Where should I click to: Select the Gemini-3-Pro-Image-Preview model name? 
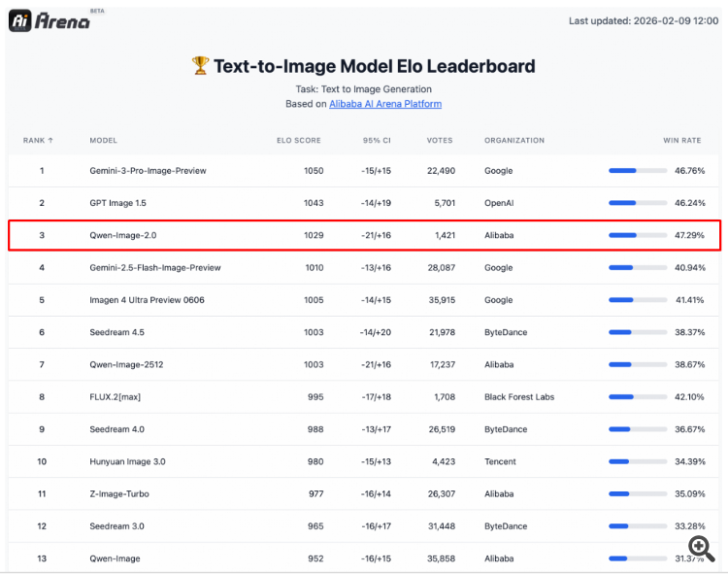148,171
